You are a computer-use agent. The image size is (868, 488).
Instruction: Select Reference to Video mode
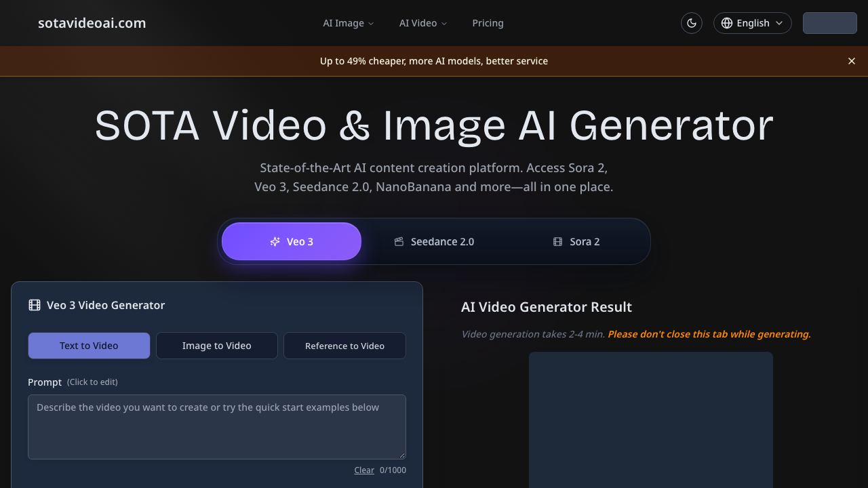(344, 346)
